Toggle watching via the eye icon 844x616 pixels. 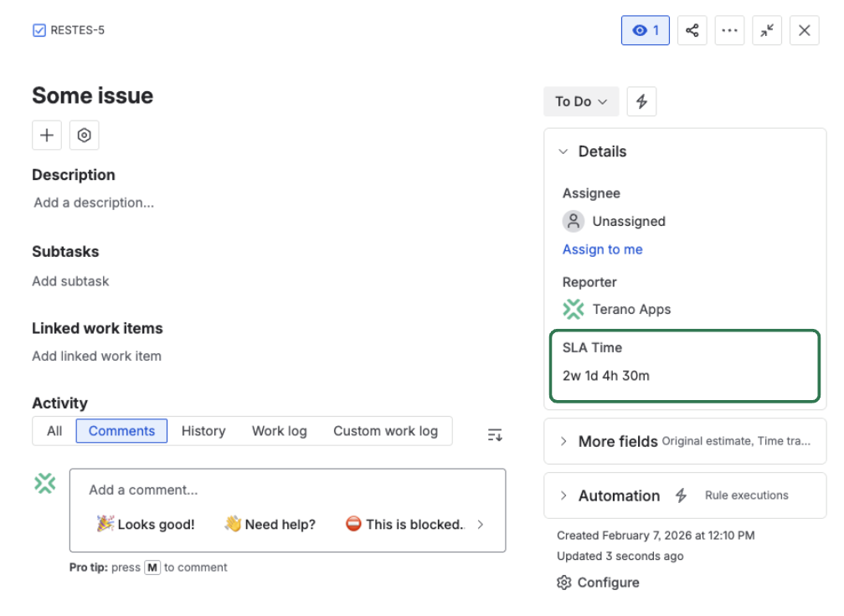pos(645,30)
